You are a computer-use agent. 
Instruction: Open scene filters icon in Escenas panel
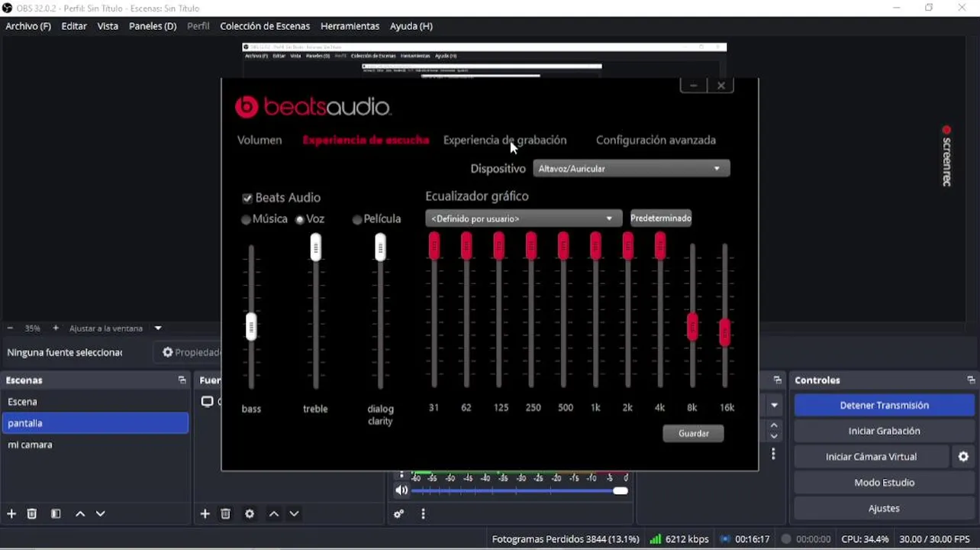(x=56, y=514)
